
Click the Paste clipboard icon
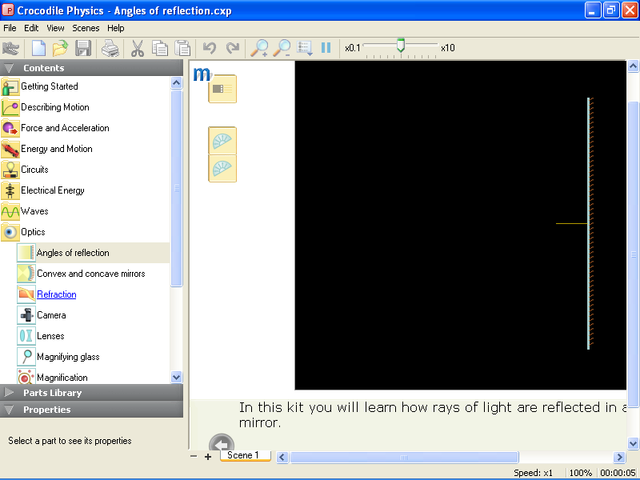[182, 48]
